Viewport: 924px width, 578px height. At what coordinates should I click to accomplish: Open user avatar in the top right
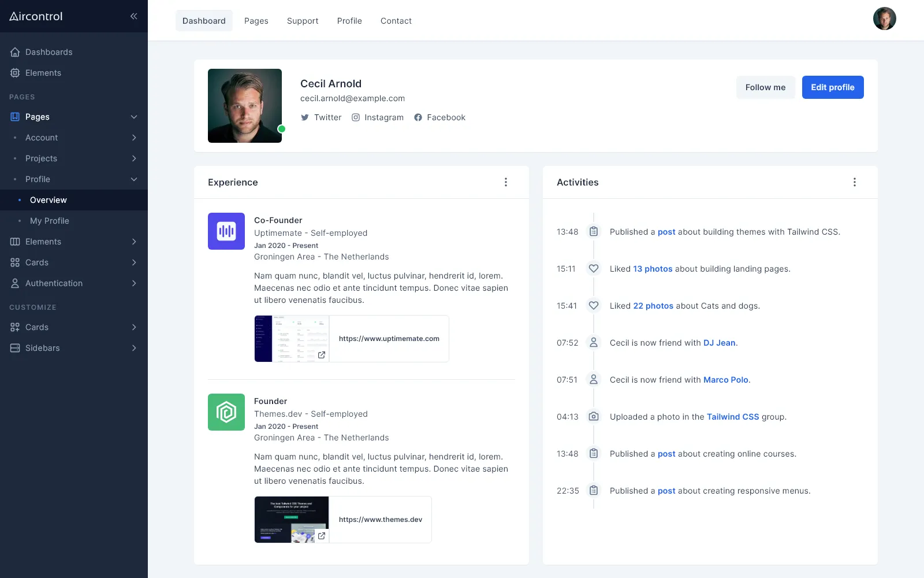pyautogui.click(x=885, y=18)
